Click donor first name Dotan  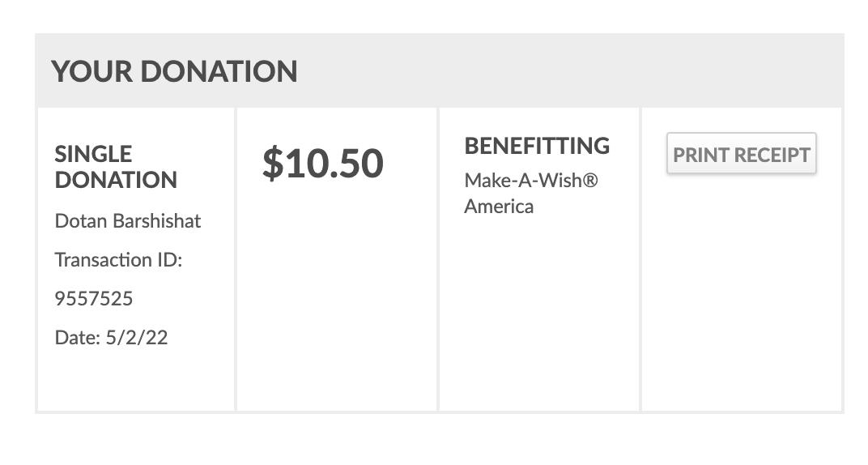(81, 221)
